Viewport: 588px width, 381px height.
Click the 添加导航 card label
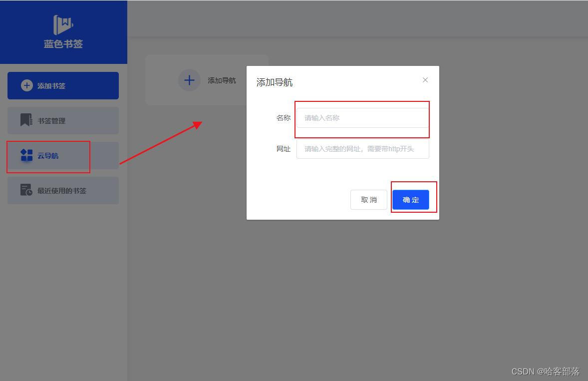pyautogui.click(x=222, y=80)
